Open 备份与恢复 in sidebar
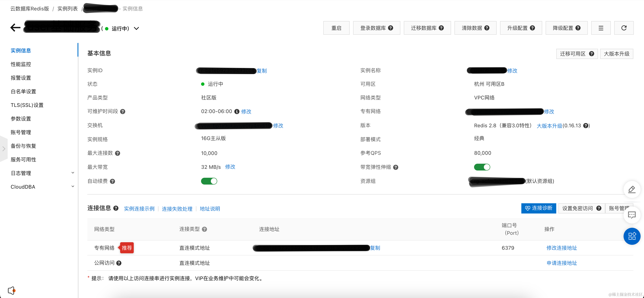Screen dimensions: 644x298 23,146
